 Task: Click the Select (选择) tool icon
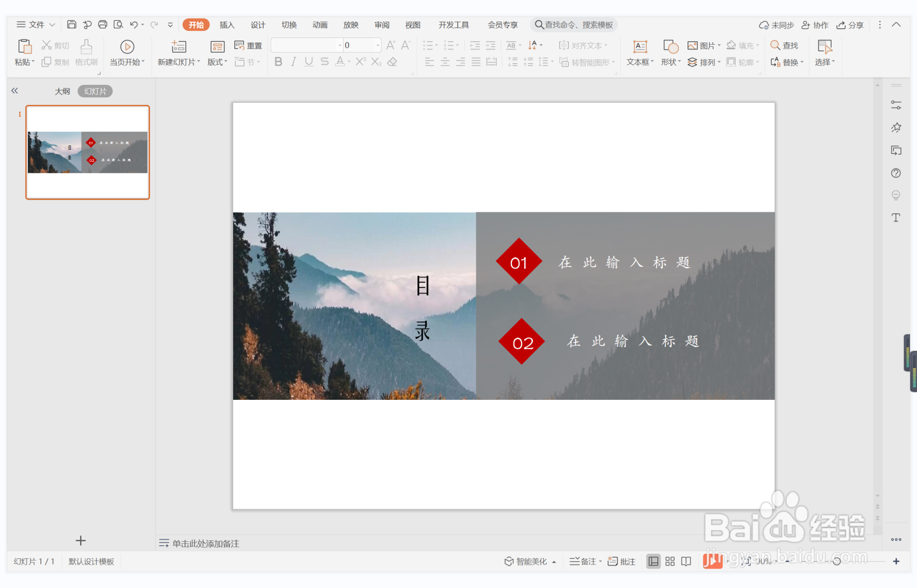pos(824,46)
